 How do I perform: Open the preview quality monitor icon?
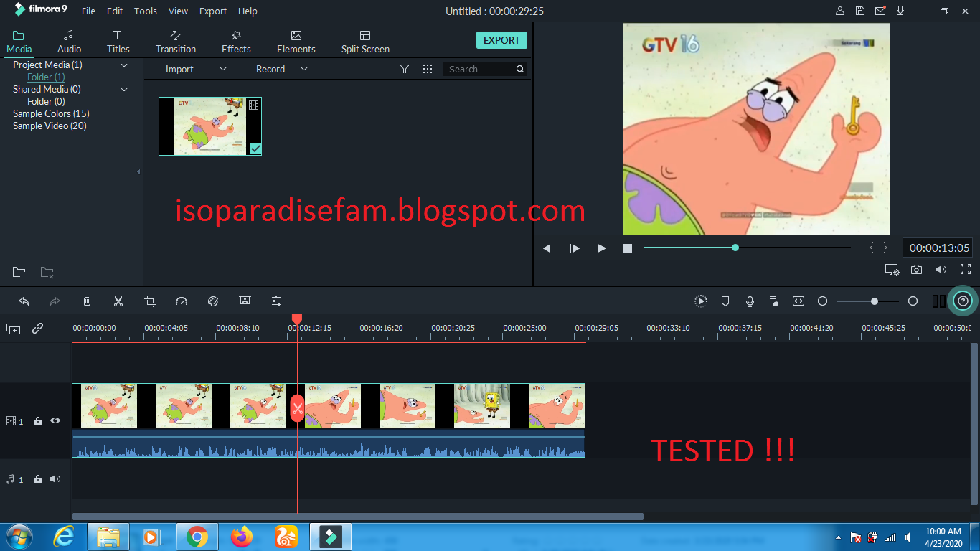coord(892,270)
